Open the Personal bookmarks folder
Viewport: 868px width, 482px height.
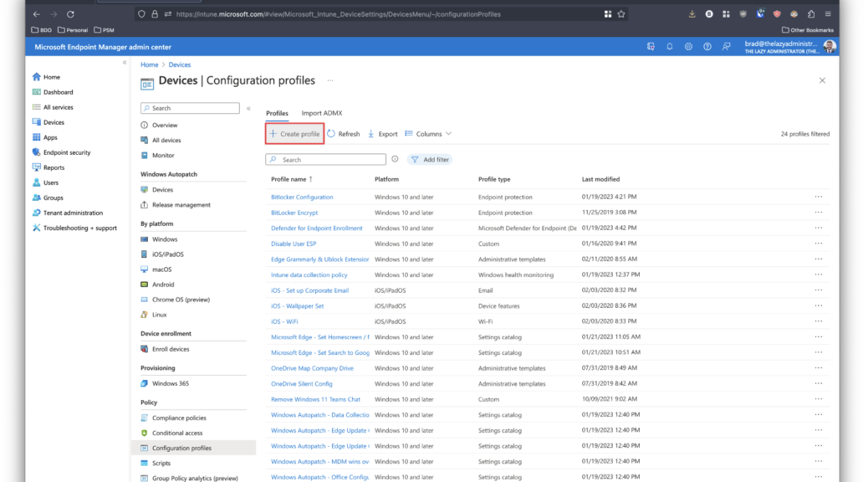73,30
